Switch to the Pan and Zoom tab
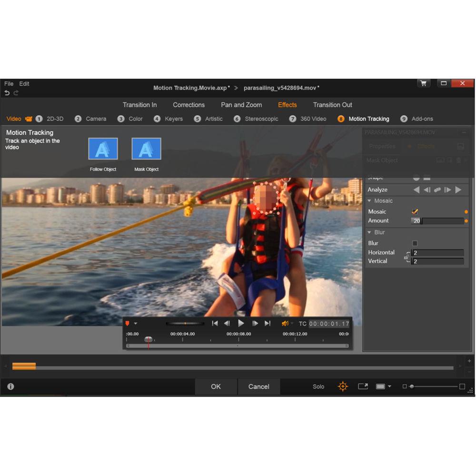The width and height of the screenshot is (476, 476). tap(241, 105)
